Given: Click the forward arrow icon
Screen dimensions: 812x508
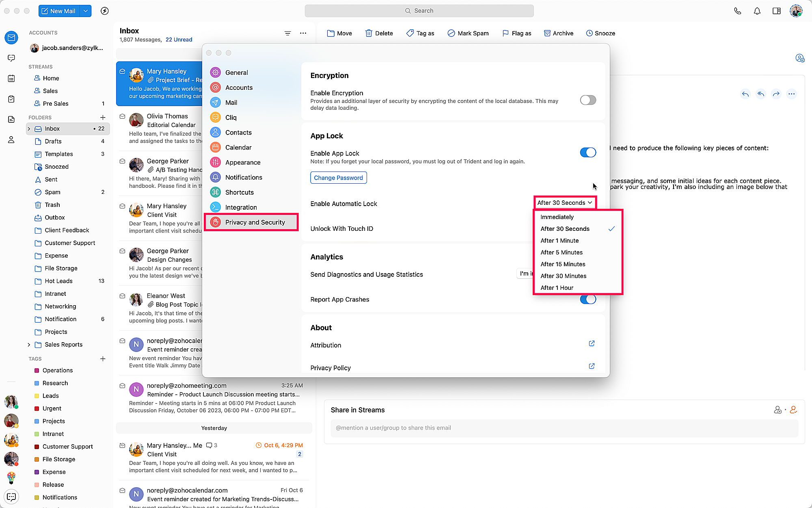Looking at the screenshot, I should point(776,94).
